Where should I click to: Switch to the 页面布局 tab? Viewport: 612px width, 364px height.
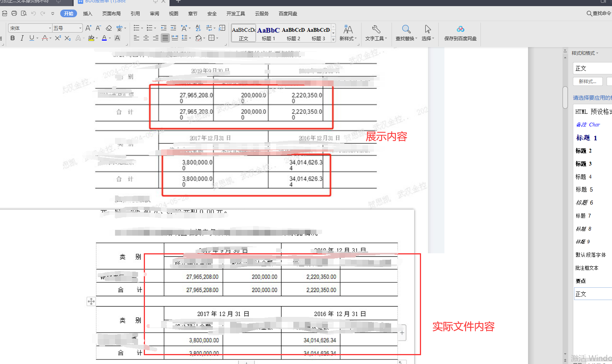click(x=111, y=13)
